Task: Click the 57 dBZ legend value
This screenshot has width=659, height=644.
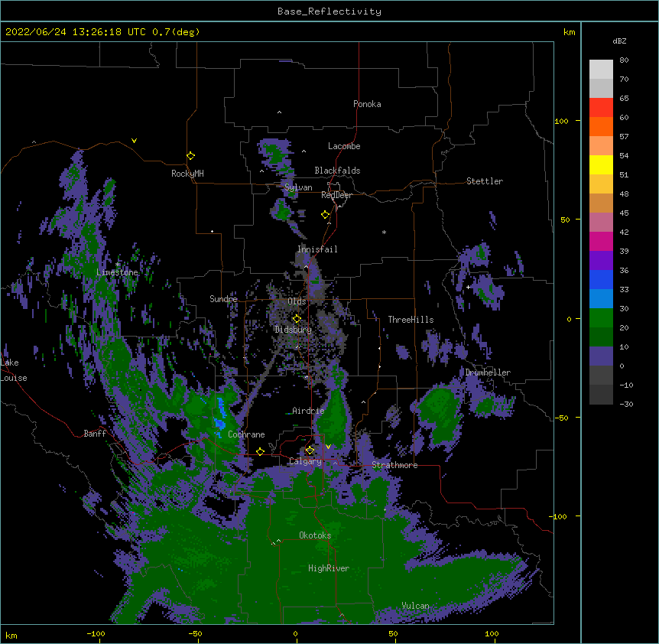Action: [x=624, y=136]
